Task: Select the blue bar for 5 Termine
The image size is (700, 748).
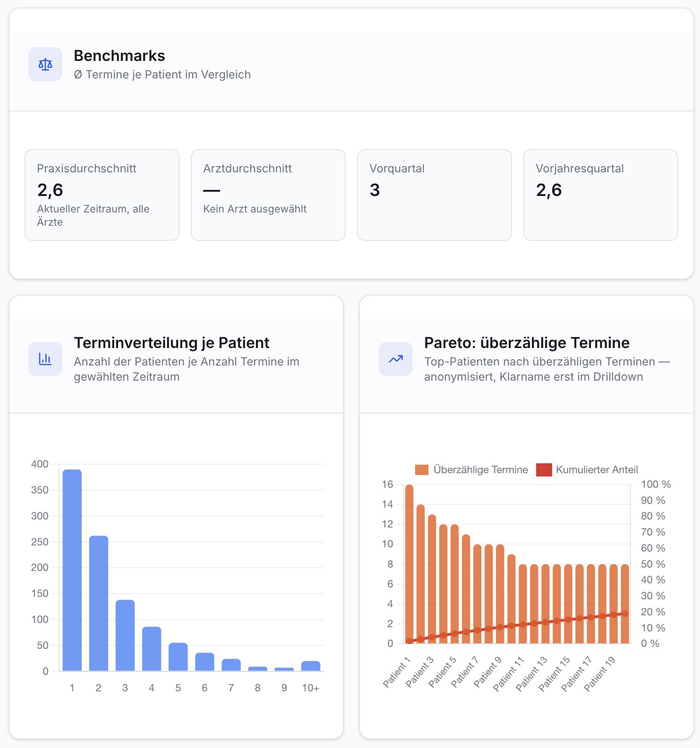Action: tap(178, 657)
